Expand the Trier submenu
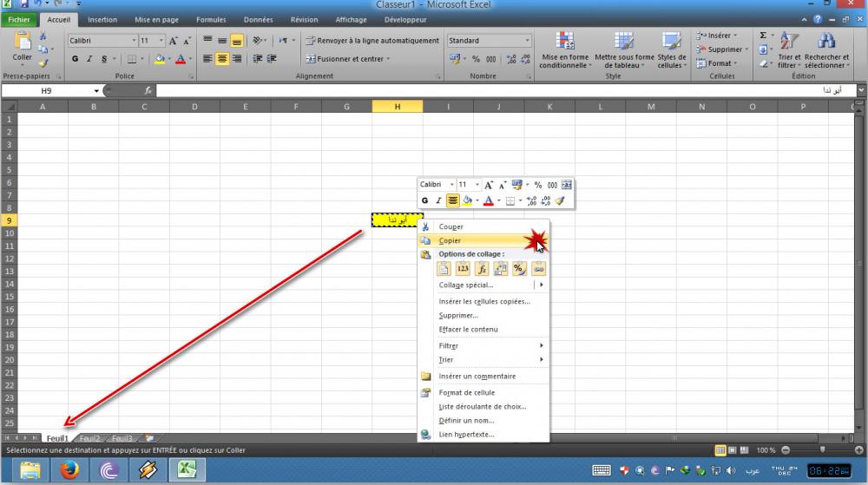 click(x=483, y=359)
